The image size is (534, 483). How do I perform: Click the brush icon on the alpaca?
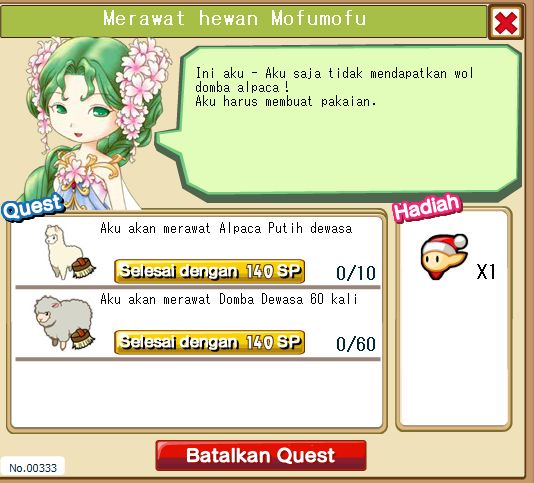click(x=84, y=268)
